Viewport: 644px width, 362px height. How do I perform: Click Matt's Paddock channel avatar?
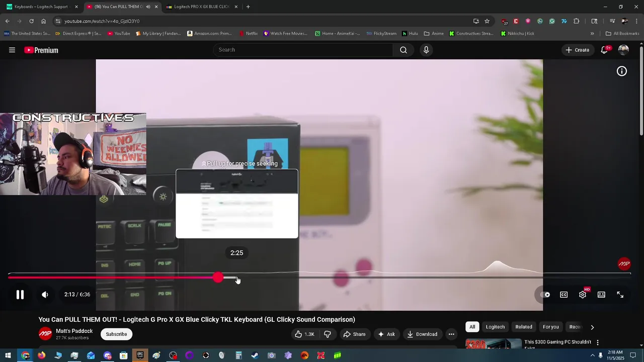click(45, 334)
